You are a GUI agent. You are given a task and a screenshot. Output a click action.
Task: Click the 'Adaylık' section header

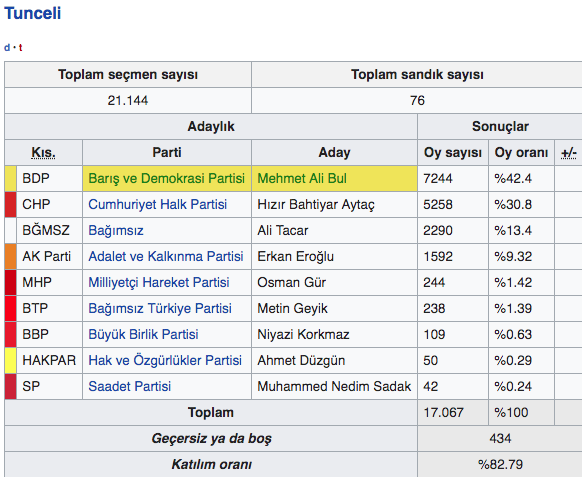click(x=211, y=127)
